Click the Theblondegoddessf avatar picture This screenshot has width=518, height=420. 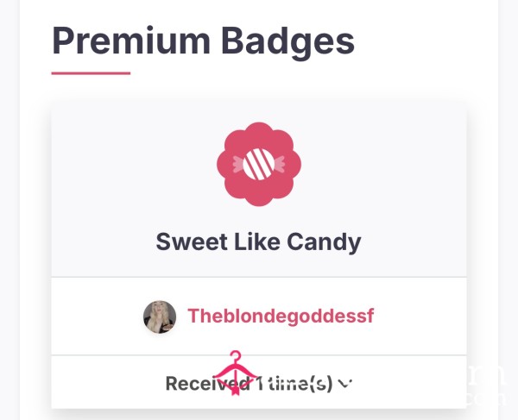click(160, 317)
